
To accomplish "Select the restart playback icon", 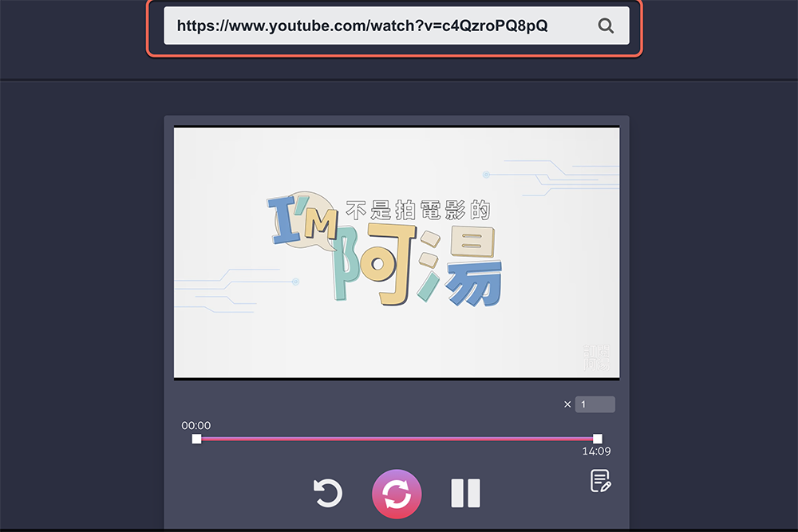I will point(330,493).
